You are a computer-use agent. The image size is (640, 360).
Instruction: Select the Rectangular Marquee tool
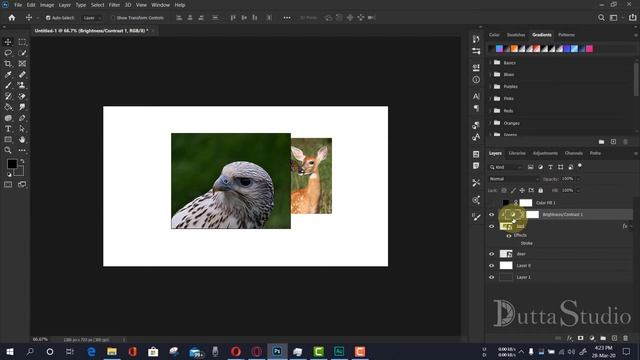tap(22, 42)
